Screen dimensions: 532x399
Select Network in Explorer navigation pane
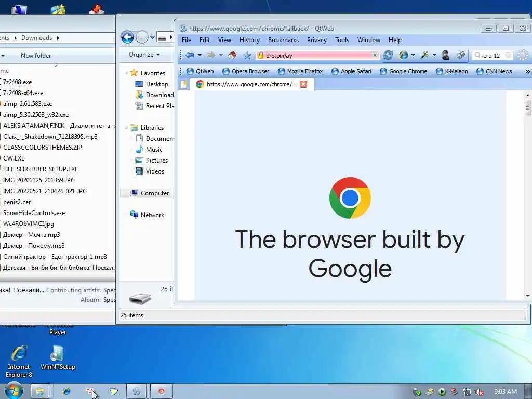coord(147,215)
